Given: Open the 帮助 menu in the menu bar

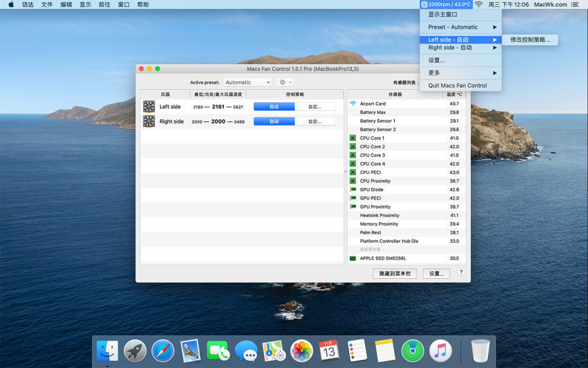Looking at the screenshot, I should click(143, 5).
